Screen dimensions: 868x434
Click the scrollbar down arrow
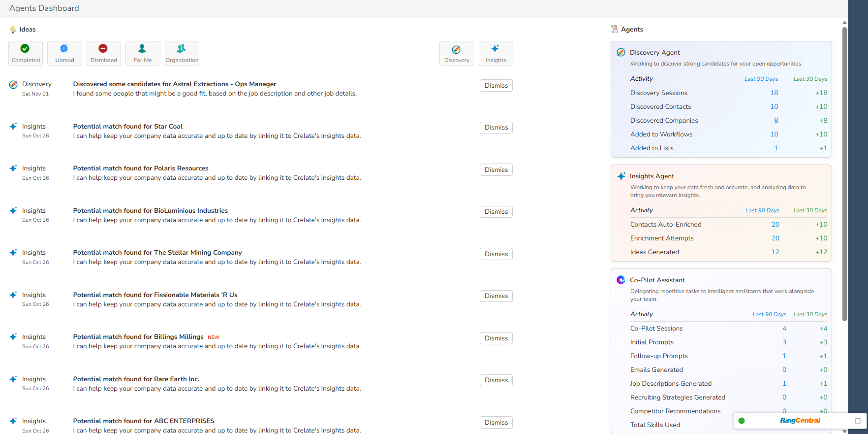[x=845, y=431]
